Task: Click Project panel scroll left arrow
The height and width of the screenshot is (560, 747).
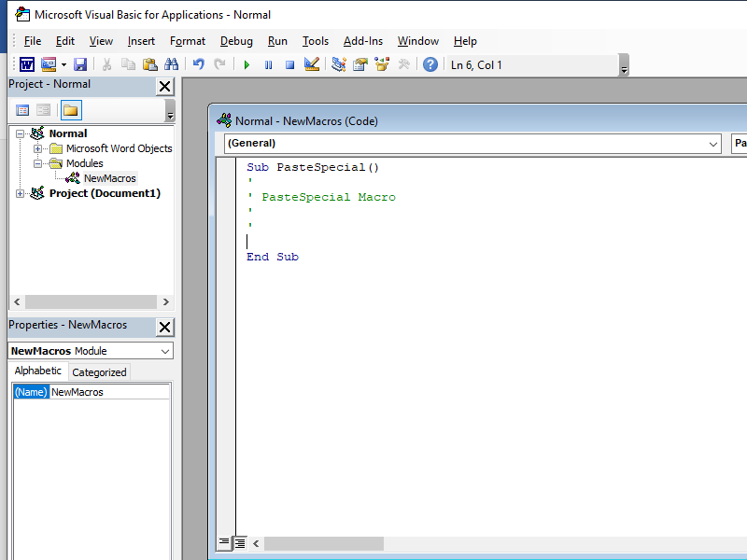Action: tap(17, 301)
